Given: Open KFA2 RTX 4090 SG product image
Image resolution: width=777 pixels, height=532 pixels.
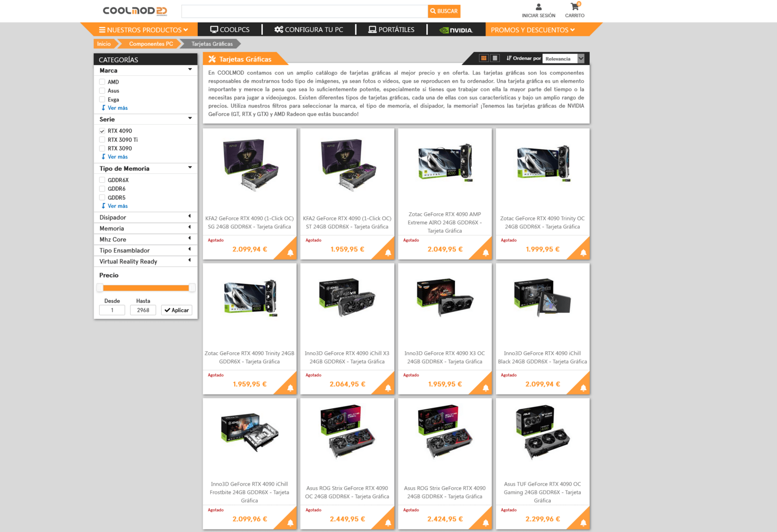Looking at the screenshot, I should pos(249,164).
